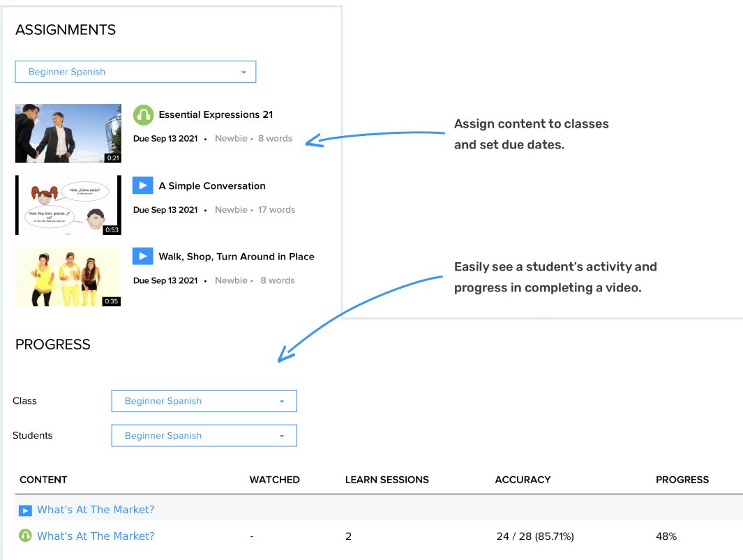Open the thumbnail of two men shaking hands

tap(68, 133)
